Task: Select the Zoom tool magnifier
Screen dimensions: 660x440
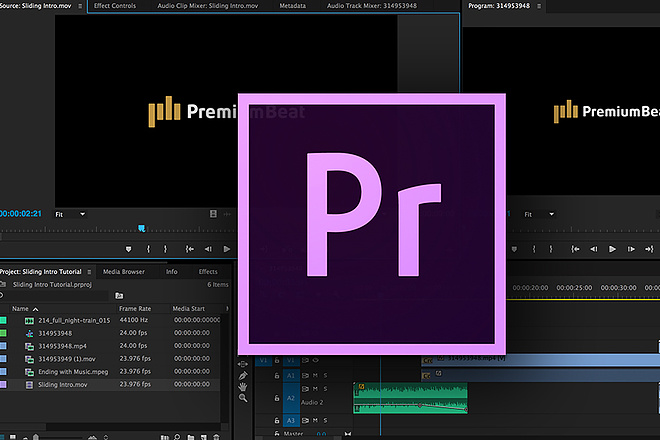Action: point(243,398)
